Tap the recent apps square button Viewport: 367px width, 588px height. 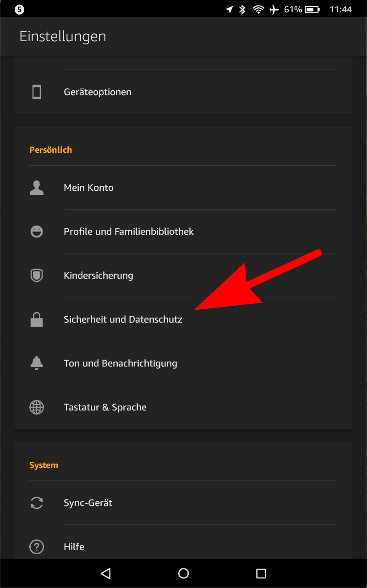(261, 573)
